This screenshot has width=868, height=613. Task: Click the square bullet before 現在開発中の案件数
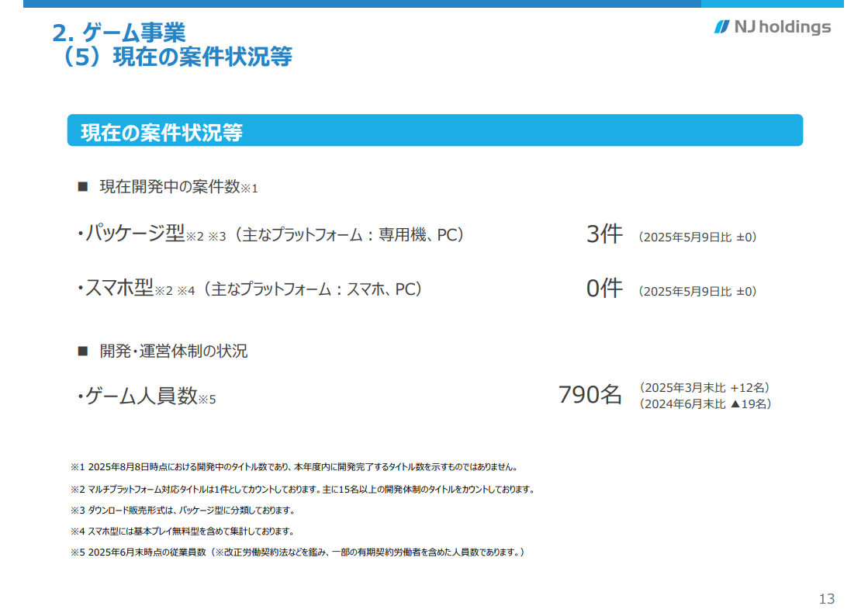click(84, 187)
